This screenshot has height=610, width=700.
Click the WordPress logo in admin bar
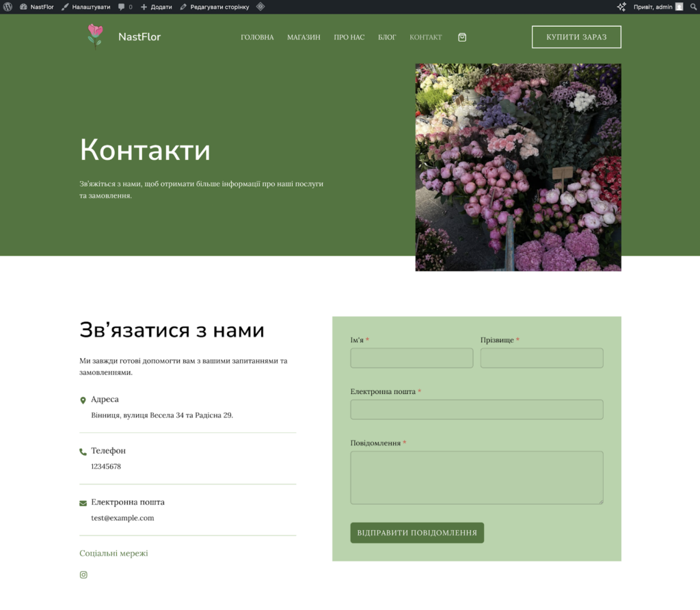coord(8,7)
